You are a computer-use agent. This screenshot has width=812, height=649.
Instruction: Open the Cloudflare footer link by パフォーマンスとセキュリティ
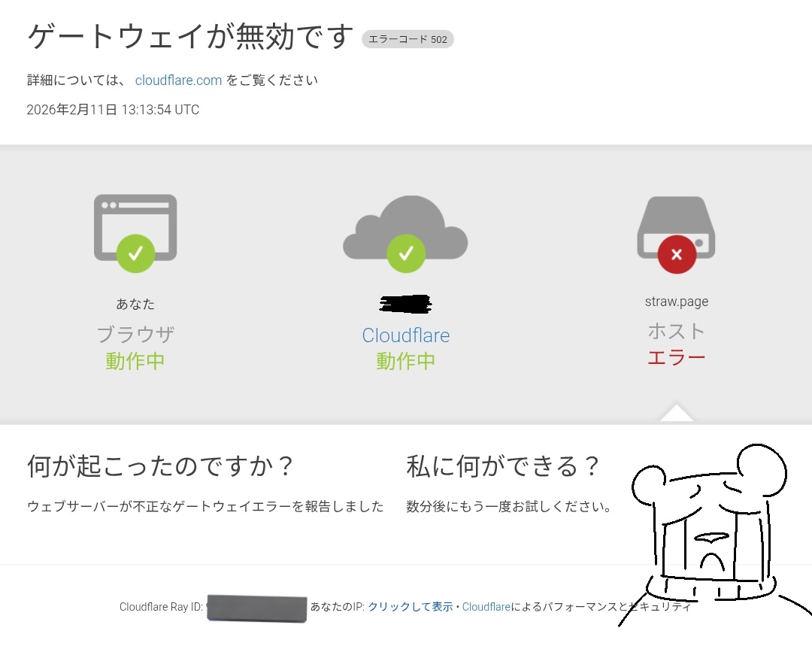(486, 607)
